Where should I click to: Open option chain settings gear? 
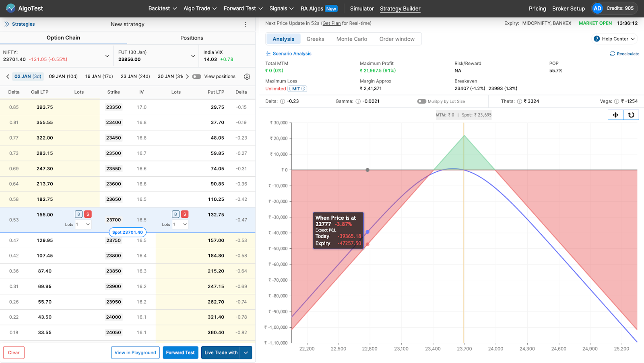pyautogui.click(x=247, y=76)
